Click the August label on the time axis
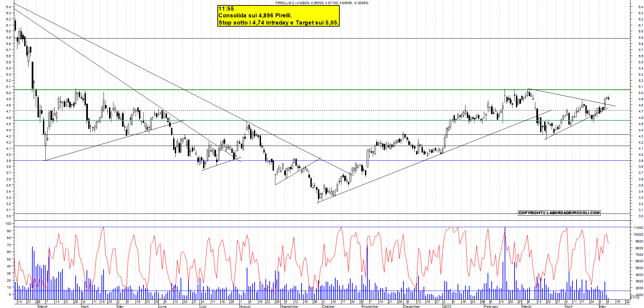Viewport: 644px width, 308px height. click(245, 306)
